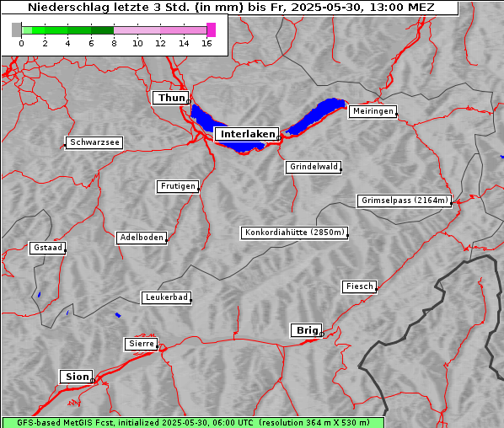Click the Thun city label

171,98
